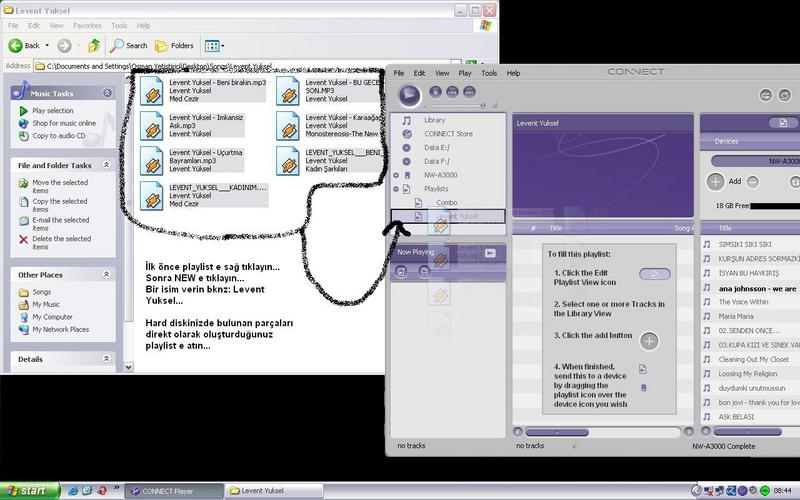
Task: Open the Help menu in CONNECT Player
Action: tap(513, 73)
